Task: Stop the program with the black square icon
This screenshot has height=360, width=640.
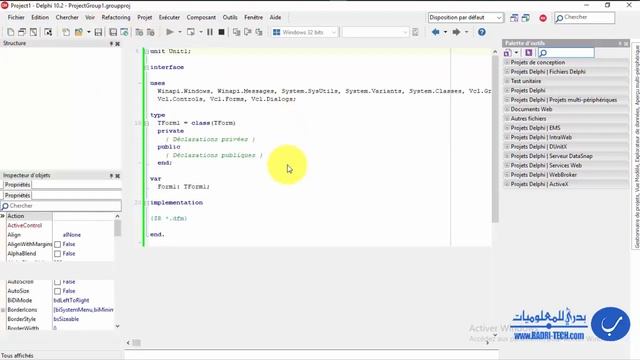Action: [221, 32]
